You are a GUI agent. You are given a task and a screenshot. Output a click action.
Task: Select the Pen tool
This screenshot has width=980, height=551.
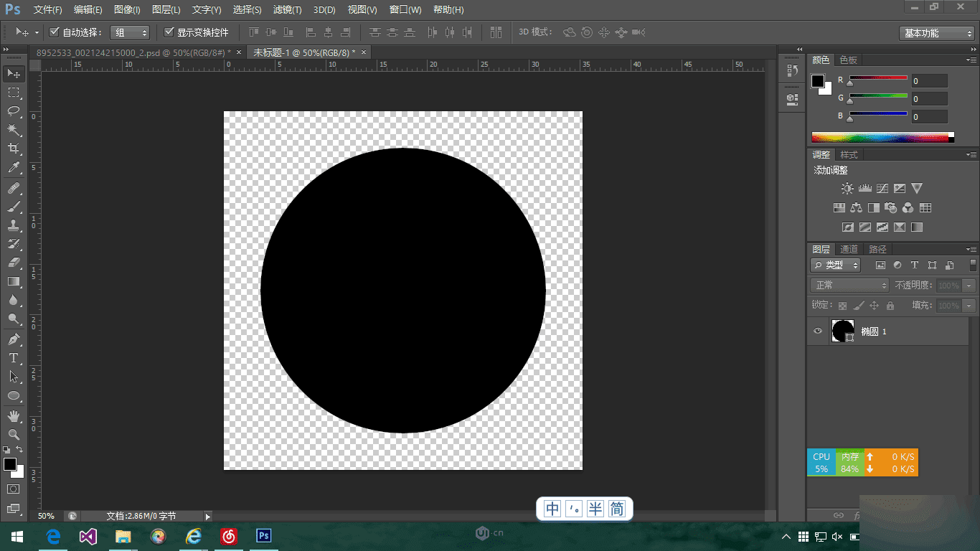tap(14, 339)
